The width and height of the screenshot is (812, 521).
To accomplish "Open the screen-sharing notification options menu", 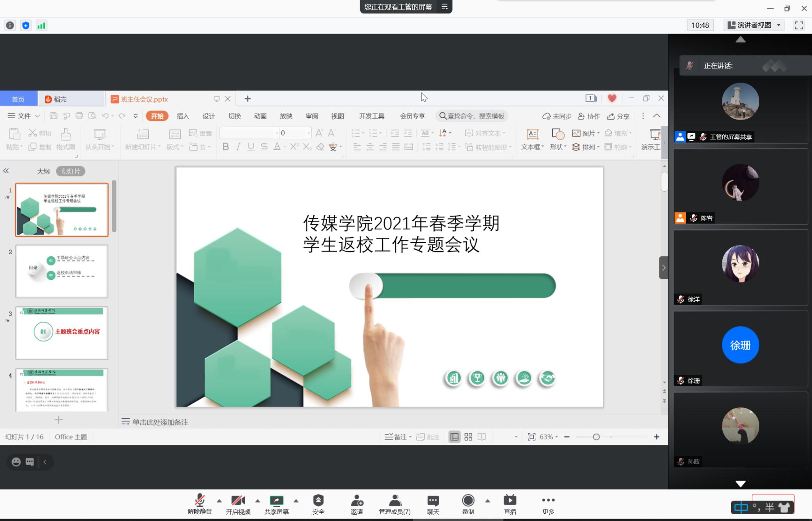I will [x=444, y=7].
